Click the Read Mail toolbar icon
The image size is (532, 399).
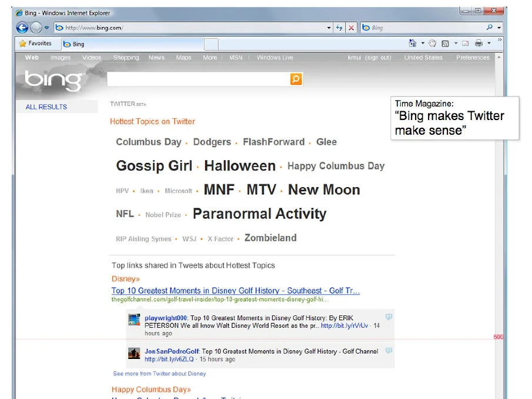[466, 43]
